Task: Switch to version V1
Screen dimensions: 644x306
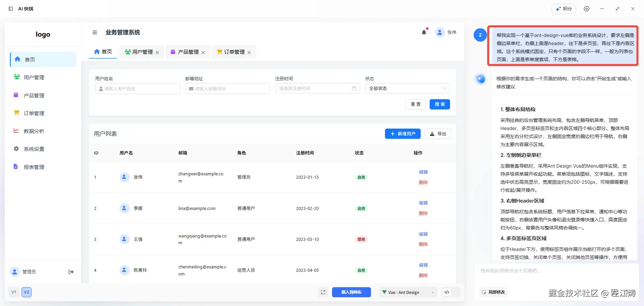Action: click(14, 292)
